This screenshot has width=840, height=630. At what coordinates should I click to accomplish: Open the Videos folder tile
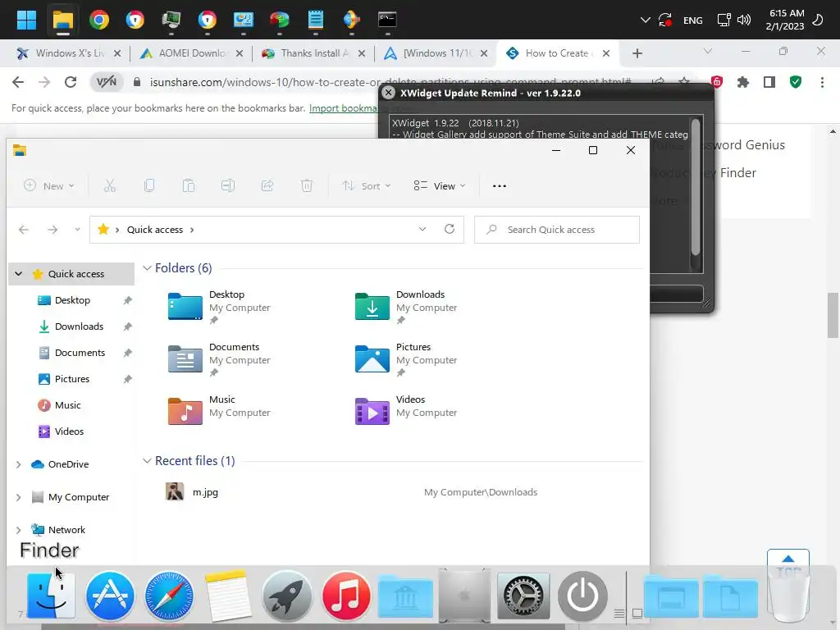406,410
